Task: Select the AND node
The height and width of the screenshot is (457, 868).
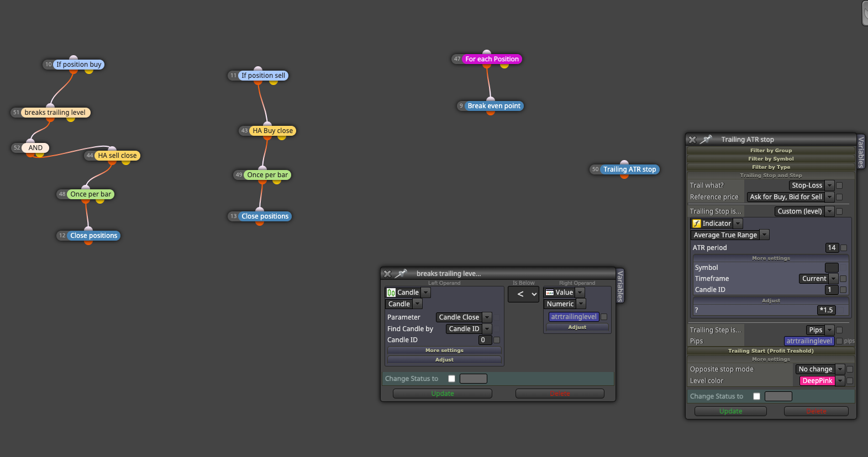Action: coord(35,148)
